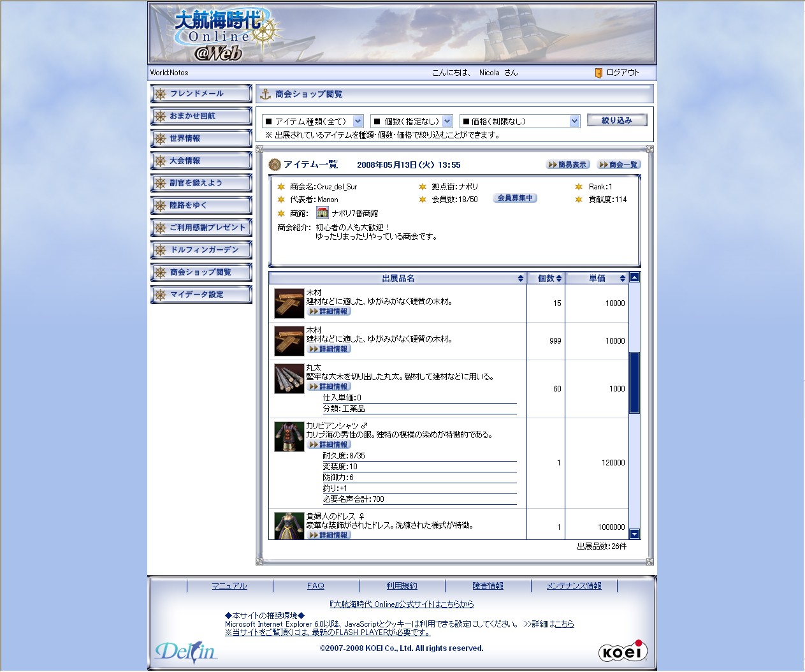805x672 pixels.
Task: Click the 必要名声合計:700 text
Action: (x=354, y=499)
